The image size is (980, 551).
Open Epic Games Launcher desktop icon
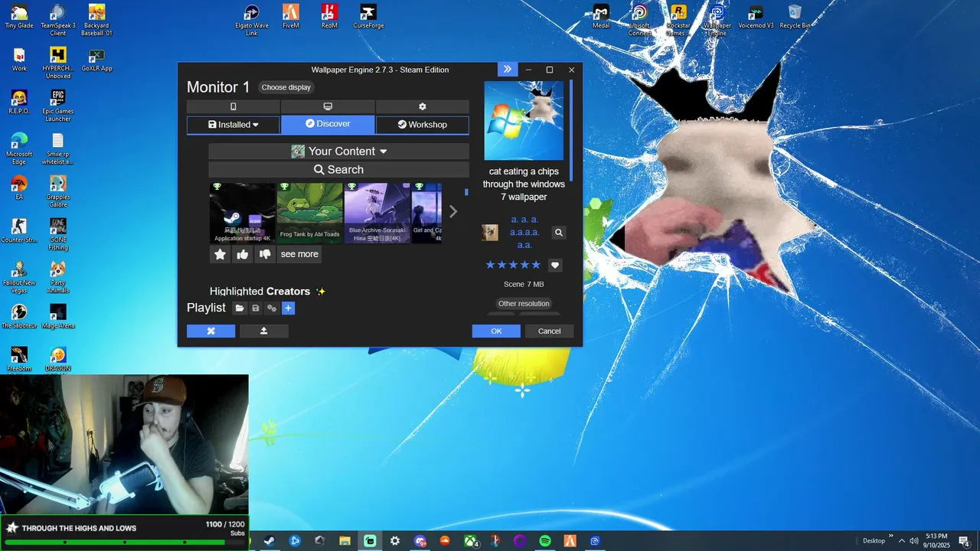point(58,106)
